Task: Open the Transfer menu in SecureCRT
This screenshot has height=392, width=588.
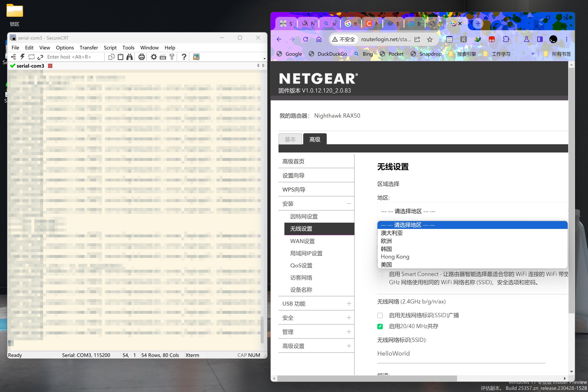Action: [89, 47]
